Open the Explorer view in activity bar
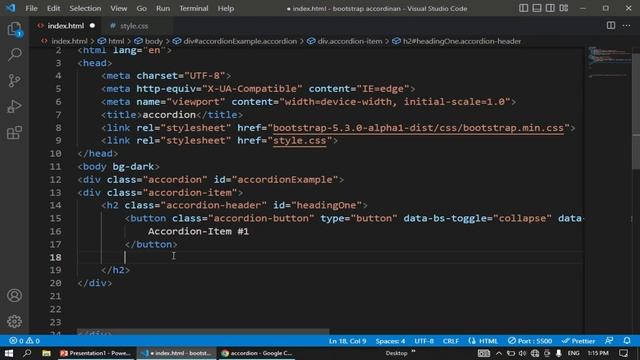Viewport: 640px width, 360px height. (14, 29)
